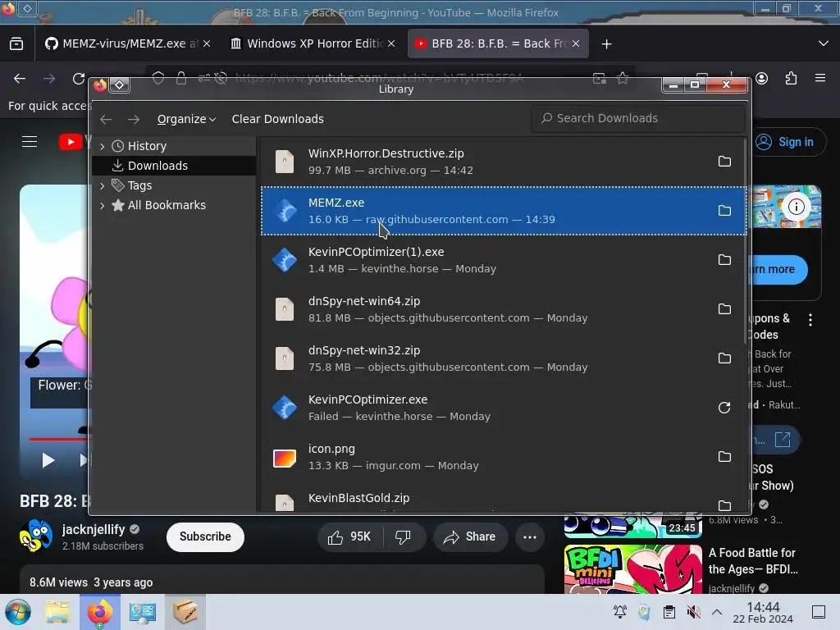Toggle the muted volume tray icon
840x630 pixels.
[693, 612]
